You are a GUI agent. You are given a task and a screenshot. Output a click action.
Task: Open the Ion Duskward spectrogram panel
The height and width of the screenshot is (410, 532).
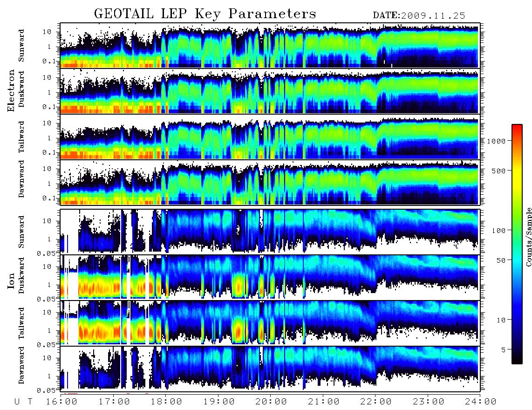pos(270,277)
